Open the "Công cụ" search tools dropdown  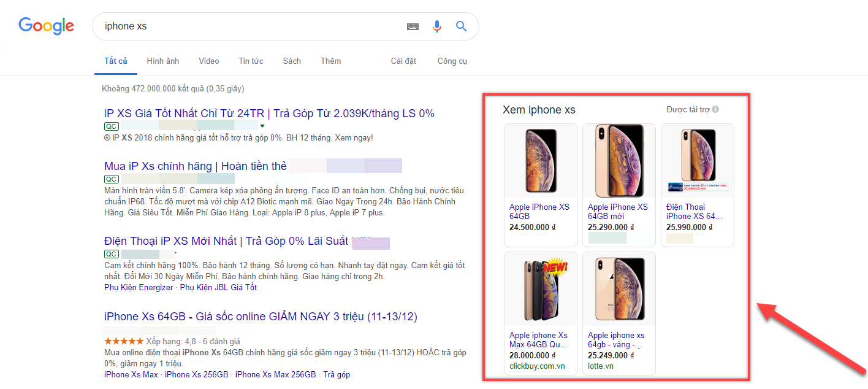coord(452,61)
